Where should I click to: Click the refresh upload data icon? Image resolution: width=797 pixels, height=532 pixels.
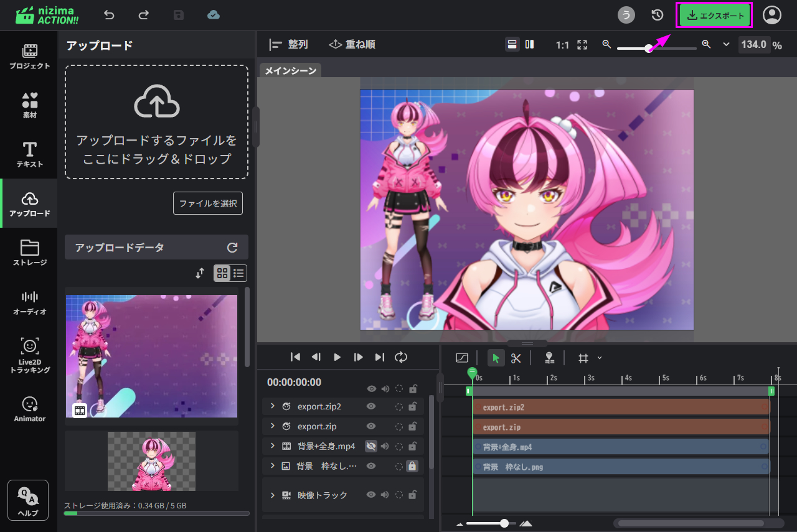pyautogui.click(x=232, y=248)
